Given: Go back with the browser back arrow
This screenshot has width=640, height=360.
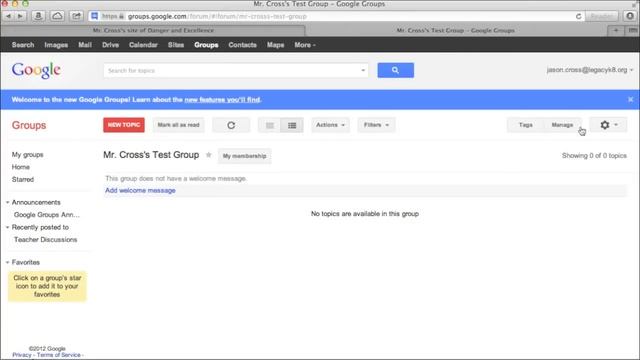Looking at the screenshot, I should point(8,16).
